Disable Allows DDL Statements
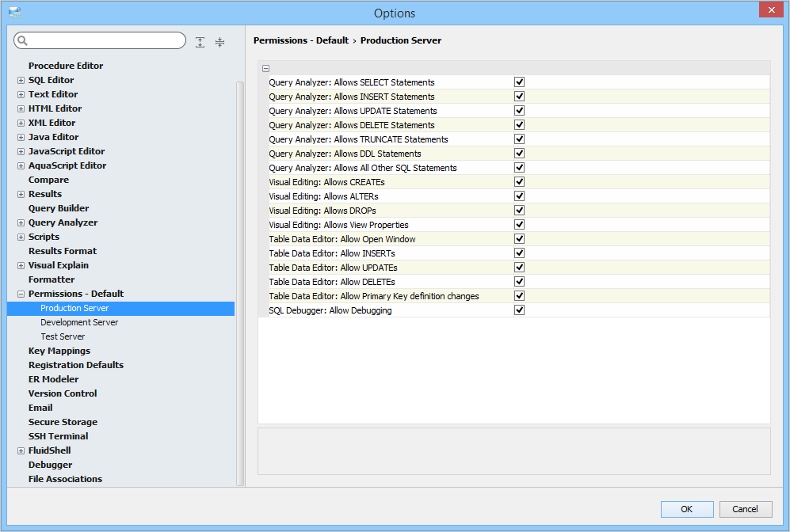790x532 pixels. 520,153
